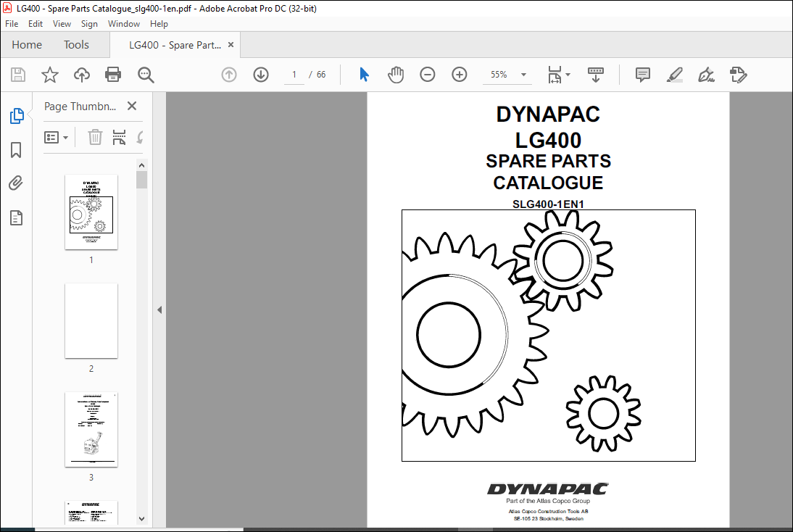
Task: Open the Help menu
Action: click(x=159, y=24)
